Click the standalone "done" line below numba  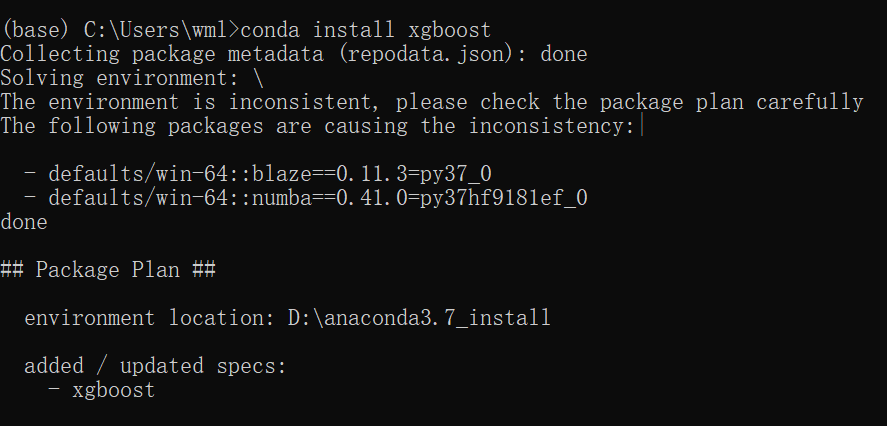coord(24,222)
